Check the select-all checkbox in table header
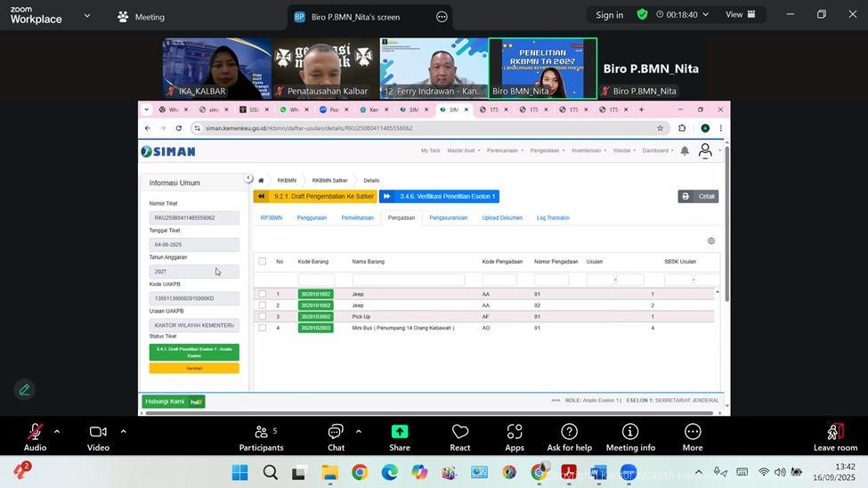The width and height of the screenshot is (868, 488). [262, 262]
